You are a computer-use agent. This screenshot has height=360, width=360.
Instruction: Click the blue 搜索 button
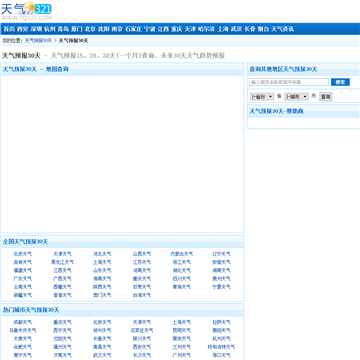click(x=340, y=82)
